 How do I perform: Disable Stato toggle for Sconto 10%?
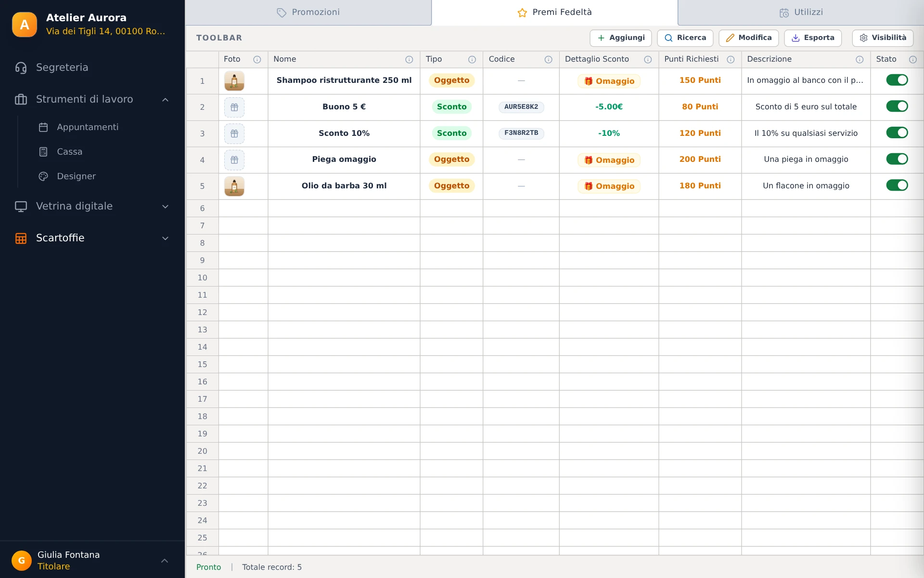tap(897, 133)
